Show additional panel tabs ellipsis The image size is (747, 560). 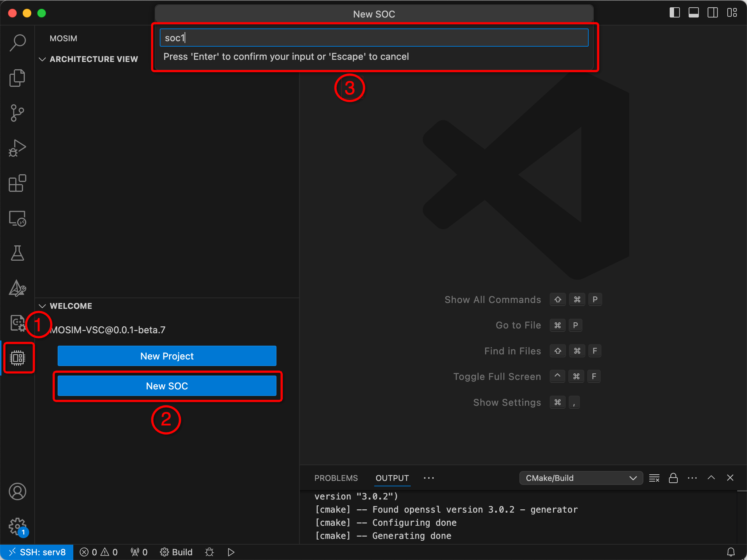click(429, 478)
